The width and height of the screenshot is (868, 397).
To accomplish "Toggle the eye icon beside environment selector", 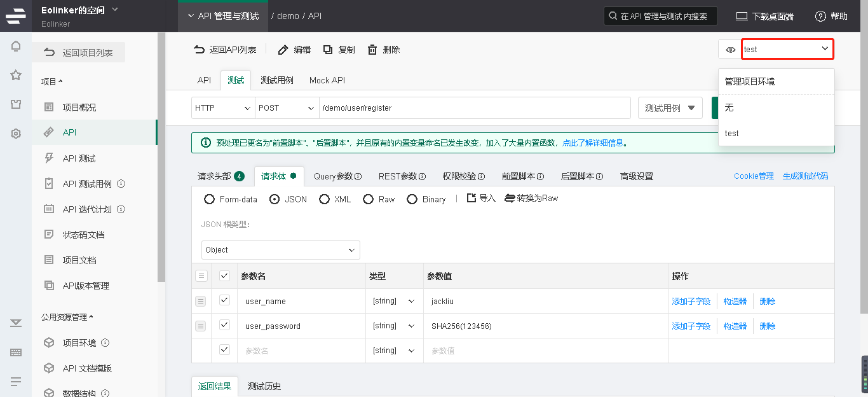I will click(x=731, y=50).
